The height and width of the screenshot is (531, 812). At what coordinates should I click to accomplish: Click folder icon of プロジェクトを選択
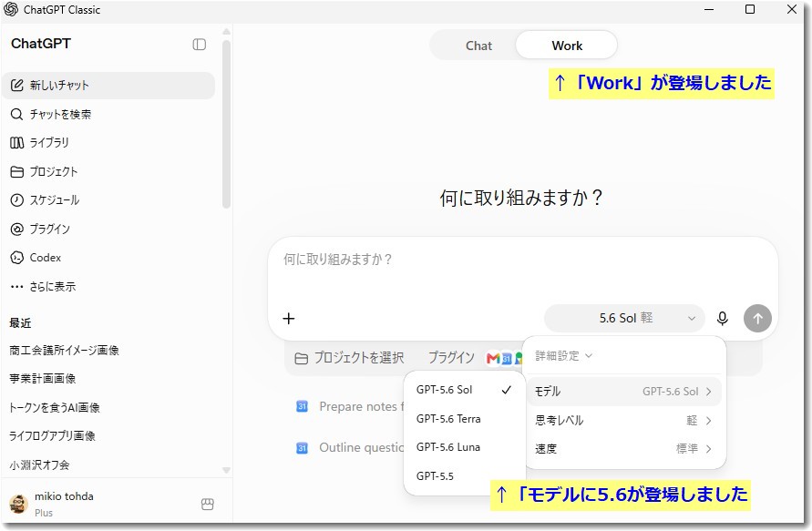302,359
